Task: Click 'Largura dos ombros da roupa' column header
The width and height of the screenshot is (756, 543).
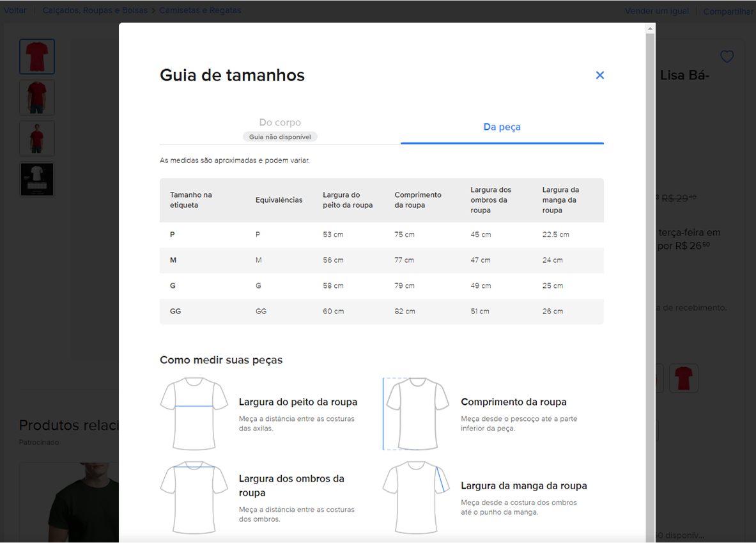Action: (491, 200)
